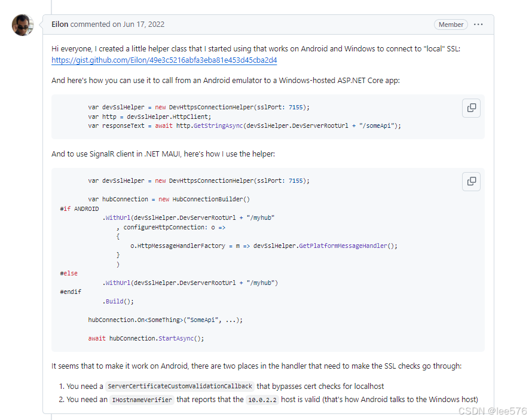Click the '#else' directive line

[69, 274]
